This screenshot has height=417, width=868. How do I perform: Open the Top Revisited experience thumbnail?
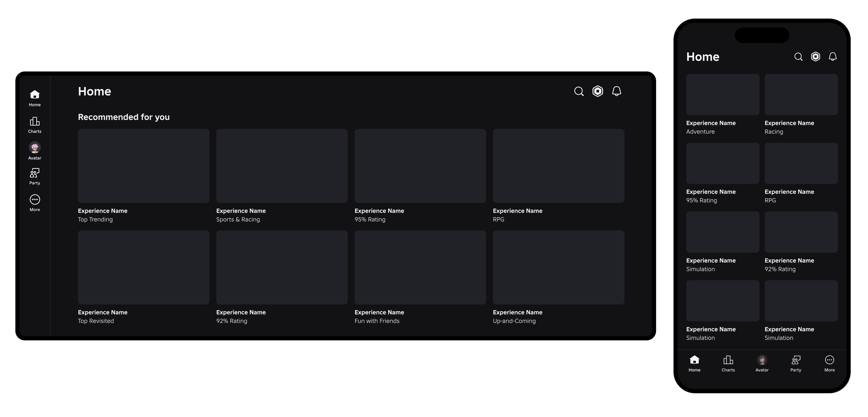(x=143, y=267)
